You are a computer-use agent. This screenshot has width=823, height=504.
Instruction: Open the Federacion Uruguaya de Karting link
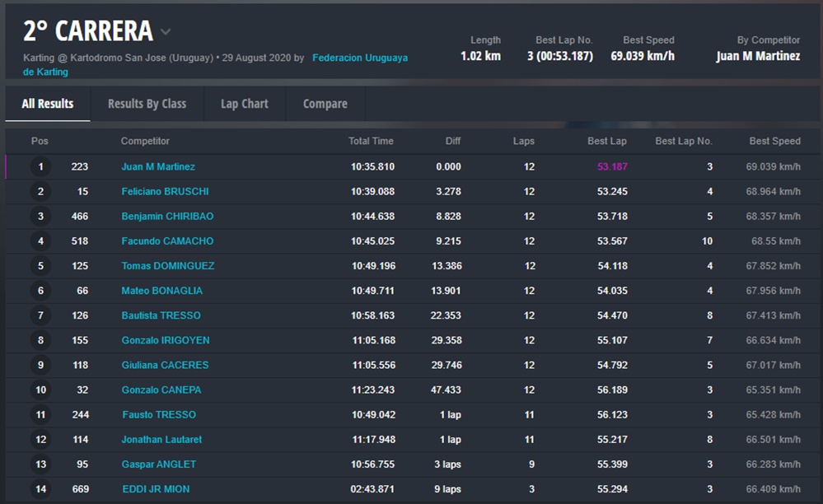(x=359, y=58)
